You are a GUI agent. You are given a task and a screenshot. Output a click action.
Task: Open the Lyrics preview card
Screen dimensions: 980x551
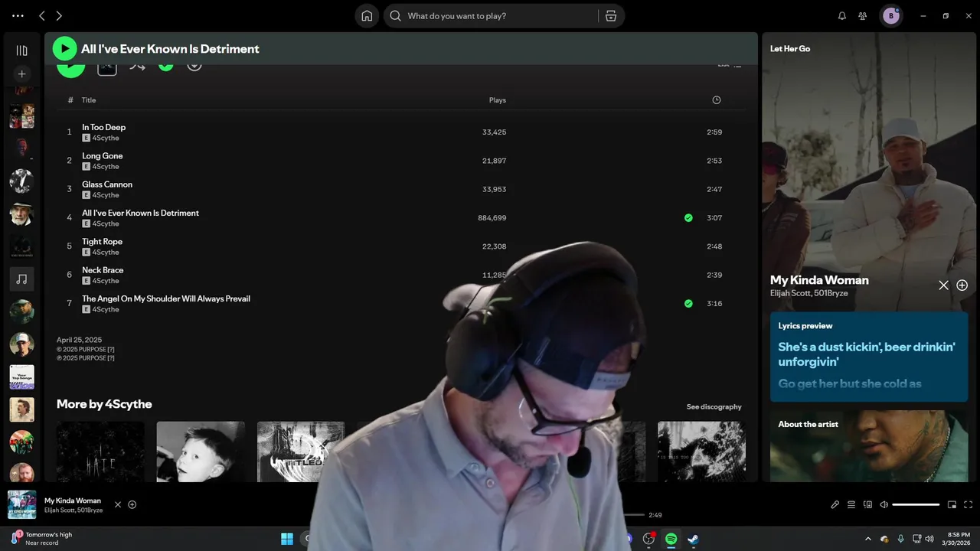(x=869, y=357)
